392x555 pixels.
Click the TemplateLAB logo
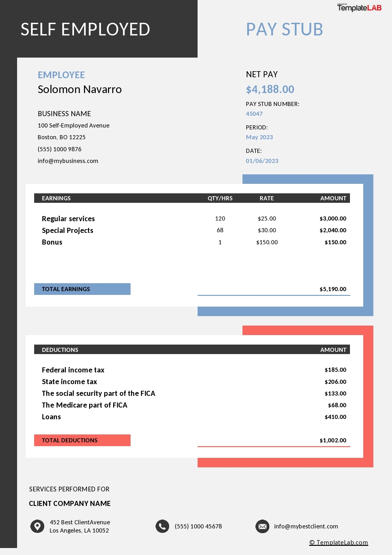pyautogui.click(x=359, y=8)
